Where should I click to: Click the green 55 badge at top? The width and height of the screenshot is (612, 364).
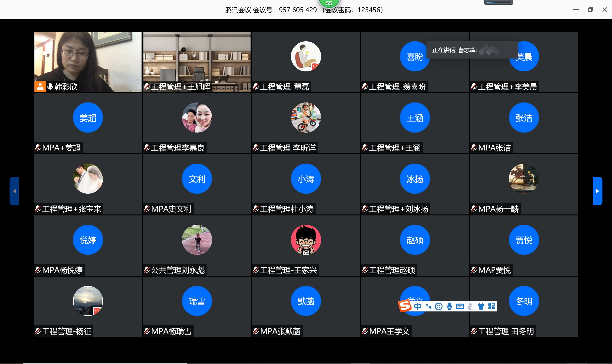[329, 3]
